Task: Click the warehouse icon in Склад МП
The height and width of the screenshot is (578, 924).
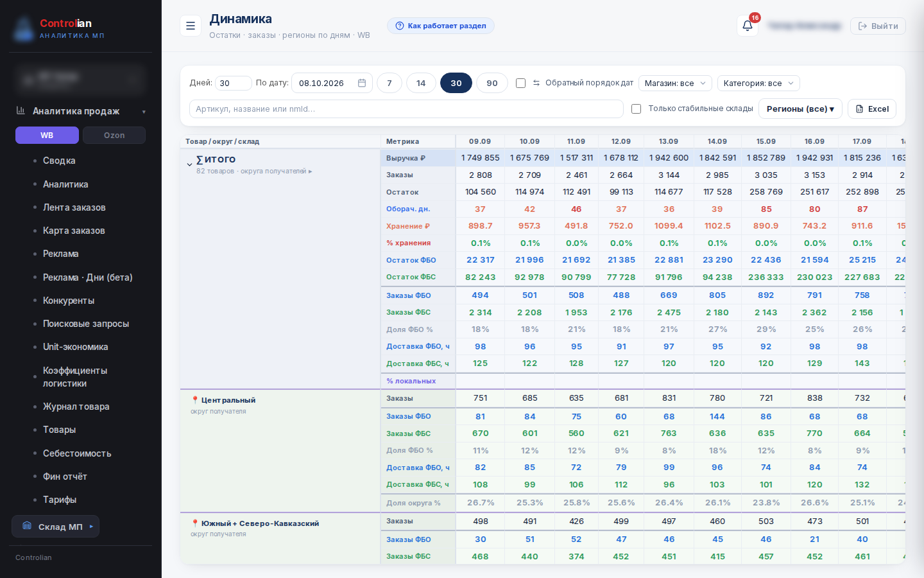Action: (x=27, y=526)
